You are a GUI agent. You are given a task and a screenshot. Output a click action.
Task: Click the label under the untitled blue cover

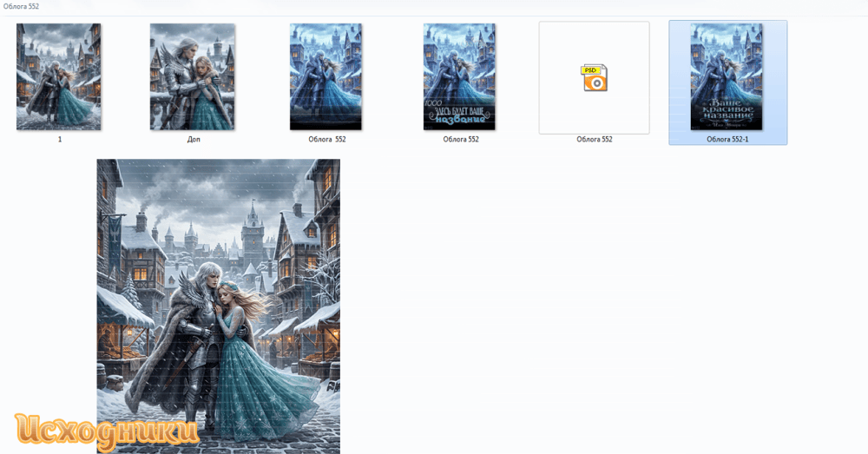[x=326, y=140]
